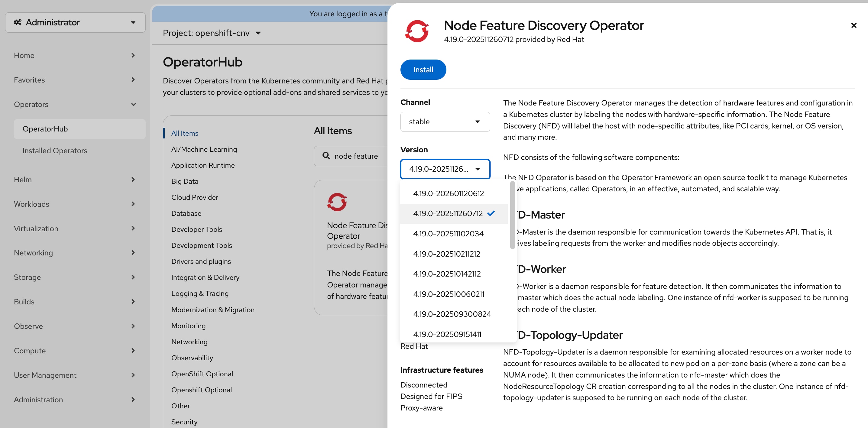Expand the Helm navigation section
This screenshot has height=428, width=868.
pyautogui.click(x=75, y=180)
